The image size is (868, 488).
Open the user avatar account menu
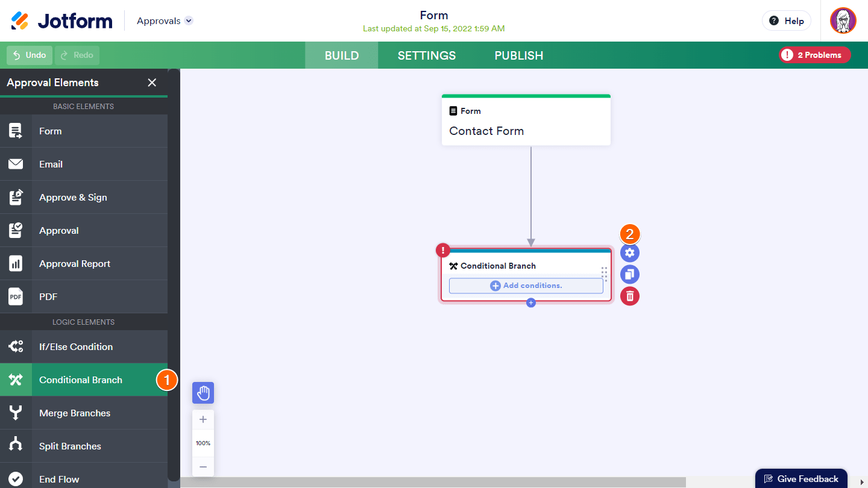pyautogui.click(x=843, y=20)
